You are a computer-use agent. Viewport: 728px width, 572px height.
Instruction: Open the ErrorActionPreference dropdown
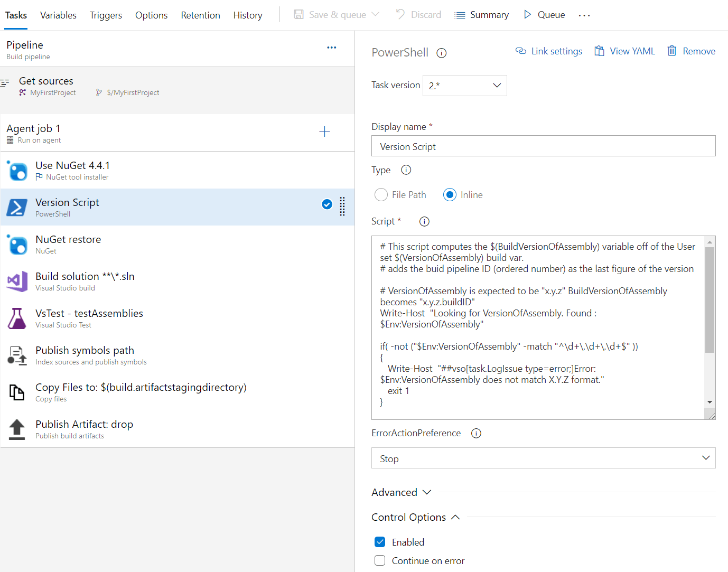pos(543,458)
